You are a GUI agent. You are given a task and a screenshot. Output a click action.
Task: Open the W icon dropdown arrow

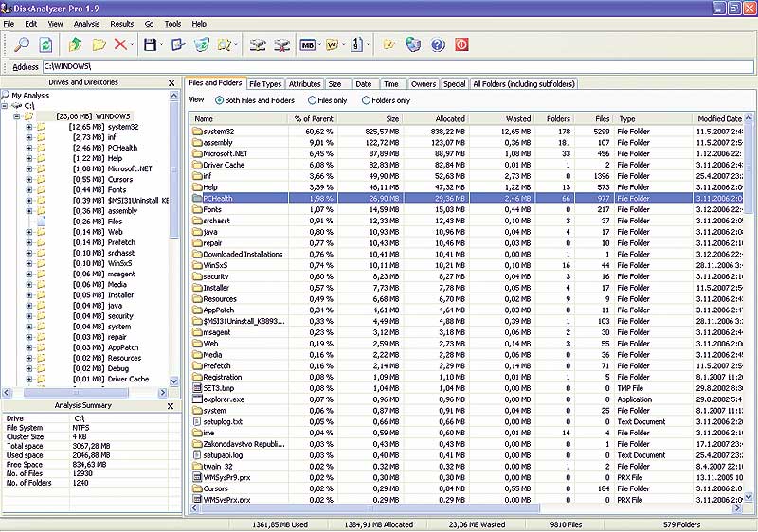click(x=343, y=44)
